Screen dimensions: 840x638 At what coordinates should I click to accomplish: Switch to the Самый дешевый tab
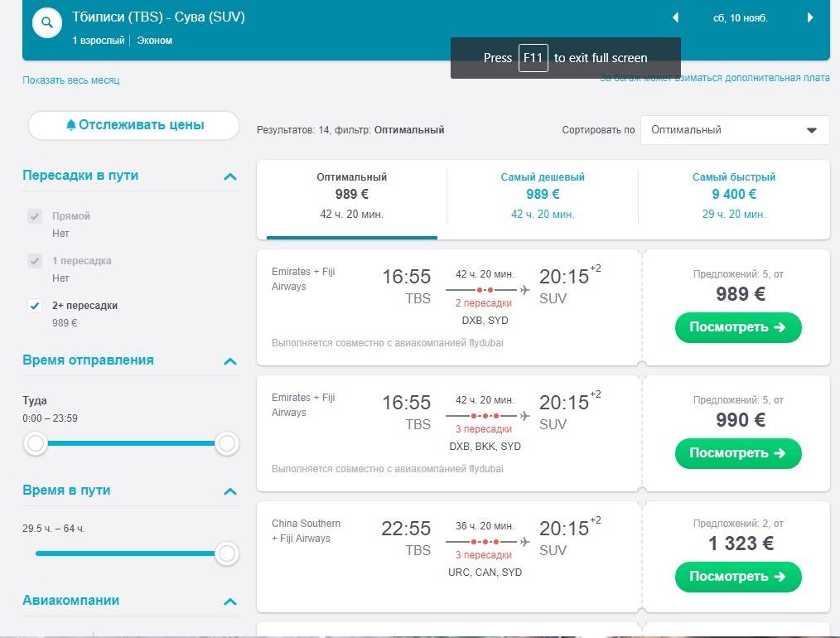pos(543,196)
